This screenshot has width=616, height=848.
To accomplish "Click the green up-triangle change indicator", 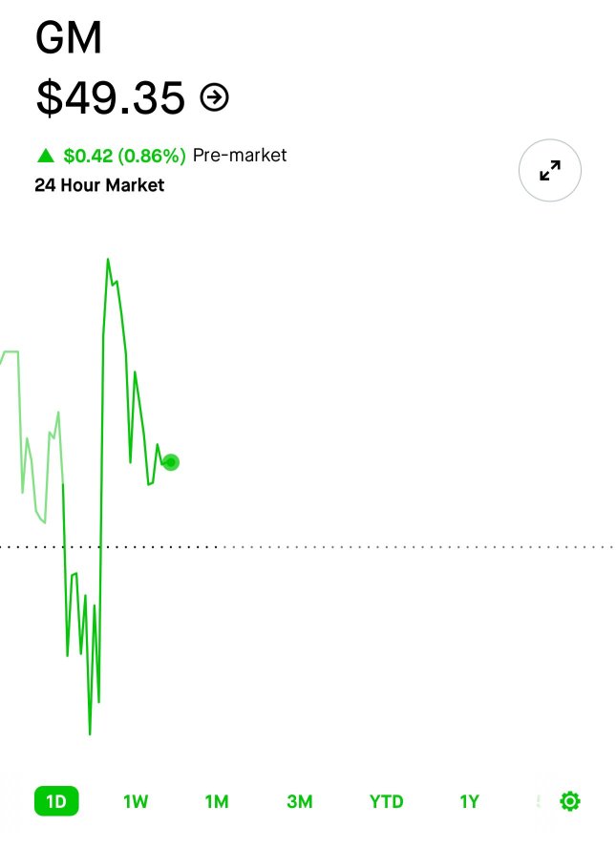I will (x=46, y=156).
